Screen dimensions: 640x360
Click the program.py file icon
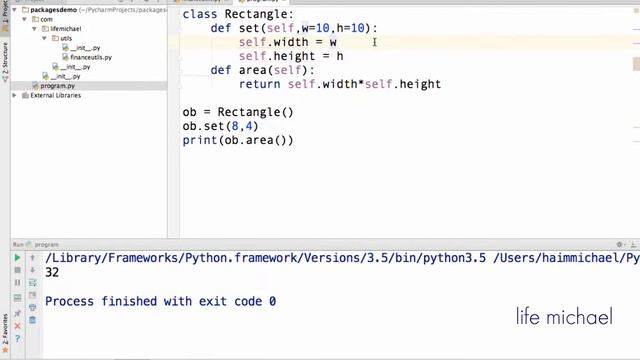point(35,86)
